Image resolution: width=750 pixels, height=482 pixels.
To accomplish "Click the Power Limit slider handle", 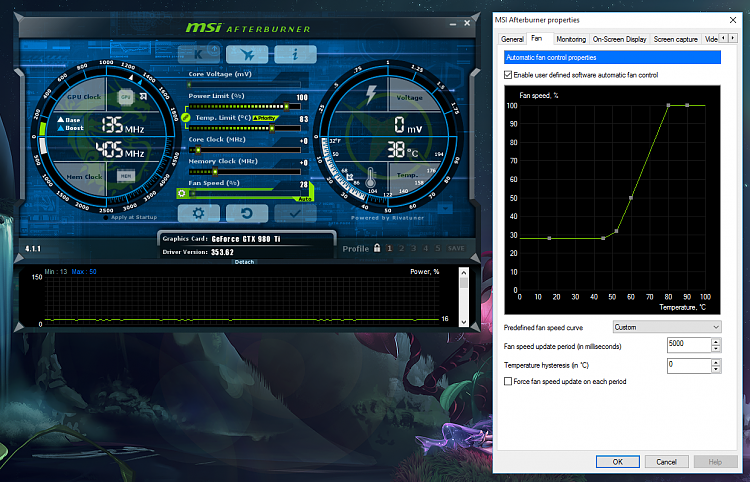I will pyautogui.click(x=287, y=106).
